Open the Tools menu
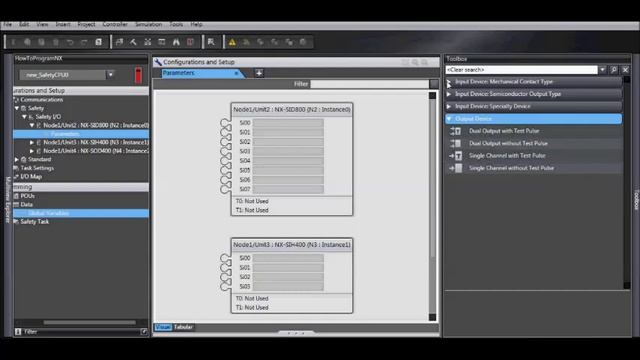The image size is (640, 360). click(x=176, y=24)
